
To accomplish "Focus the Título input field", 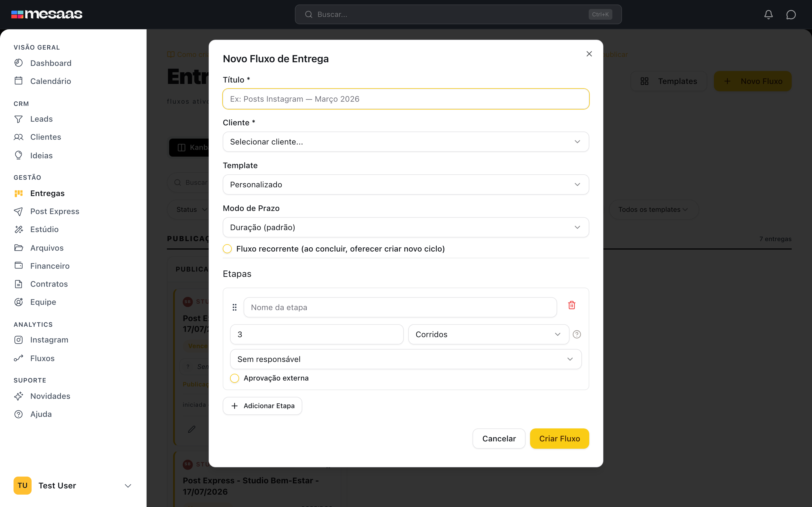I will tap(406, 99).
